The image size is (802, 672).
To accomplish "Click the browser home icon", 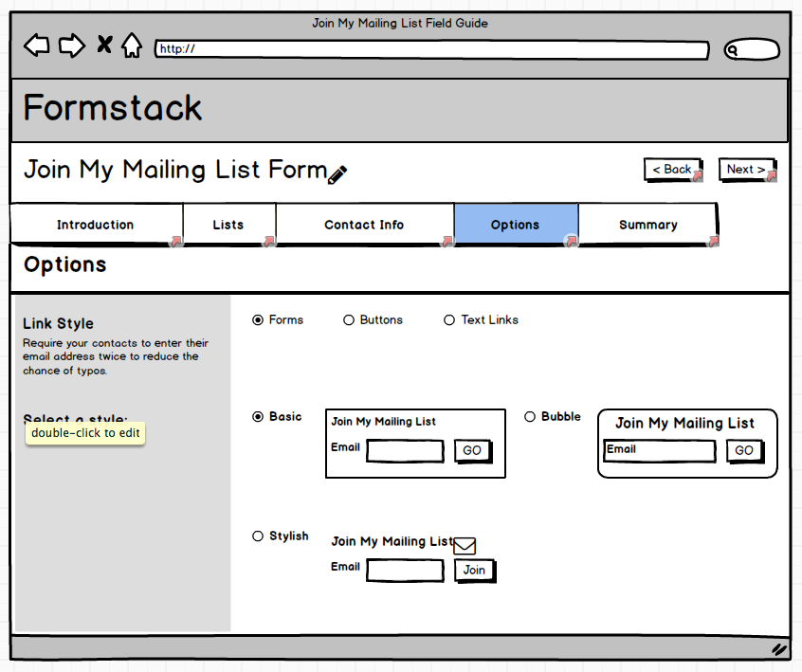I will point(132,45).
